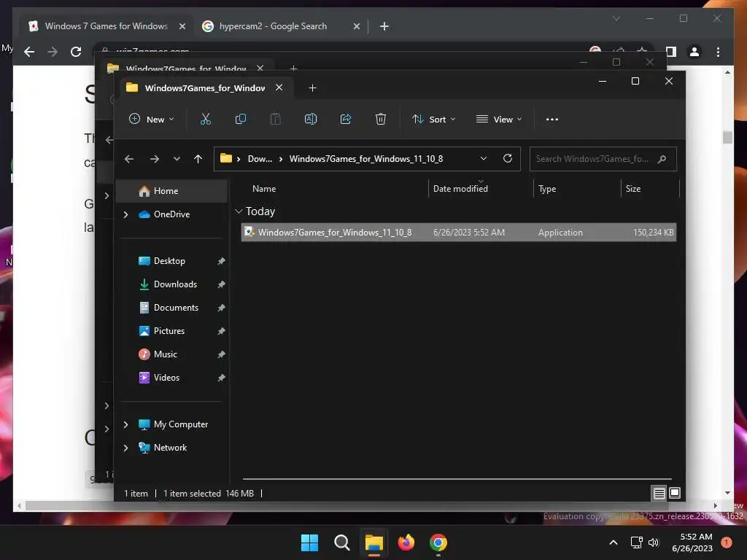Switch to large thumbnails view icon in status bar
This screenshot has height=560, width=747.
[675, 494]
